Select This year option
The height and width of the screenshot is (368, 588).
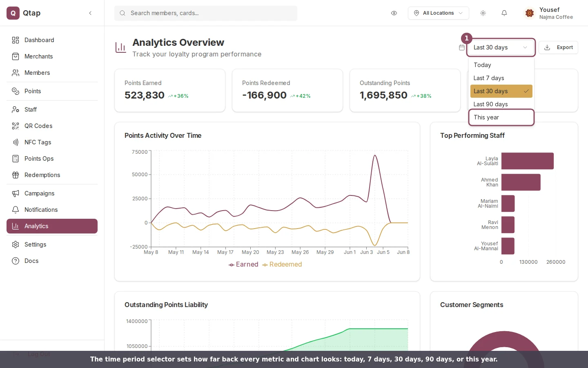click(501, 117)
